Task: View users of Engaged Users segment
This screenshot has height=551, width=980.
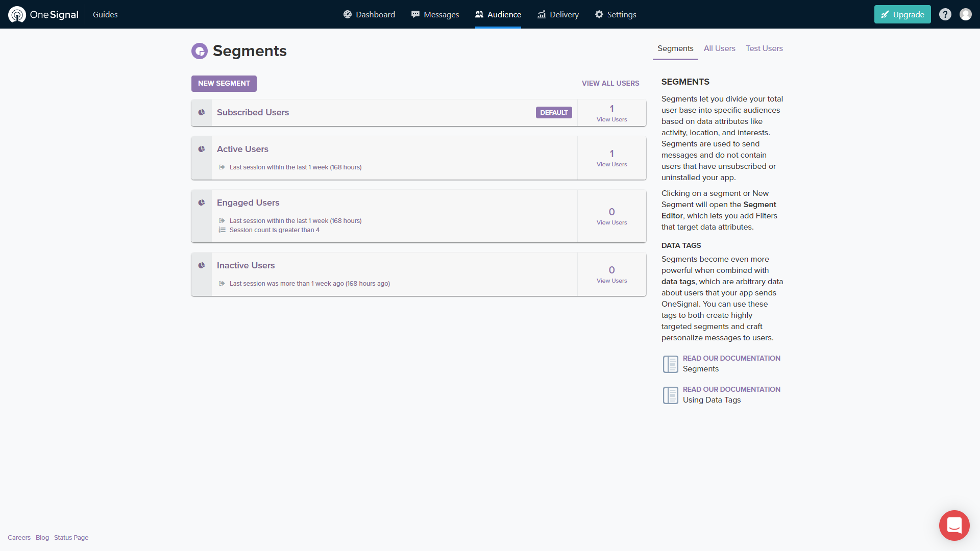Action: click(611, 222)
